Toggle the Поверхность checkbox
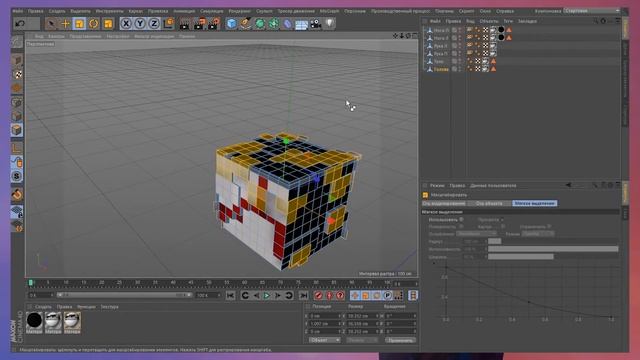Screen dimensions: 640x360 click(461, 227)
